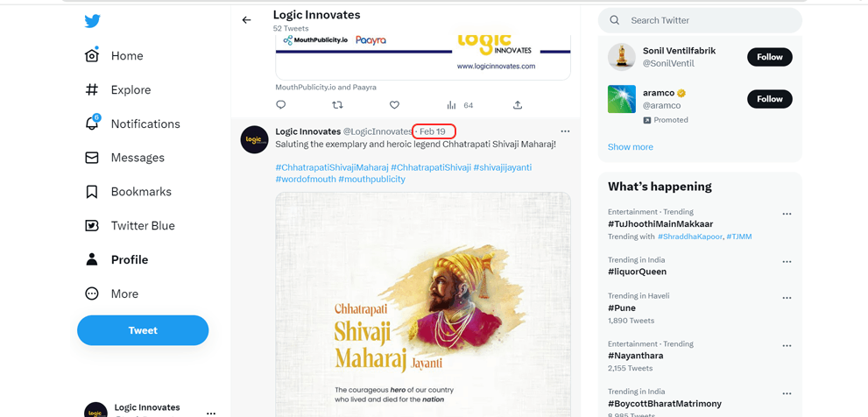Image resolution: width=868 pixels, height=417 pixels.
Task: Click the blue Tweet button
Action: 143,330
